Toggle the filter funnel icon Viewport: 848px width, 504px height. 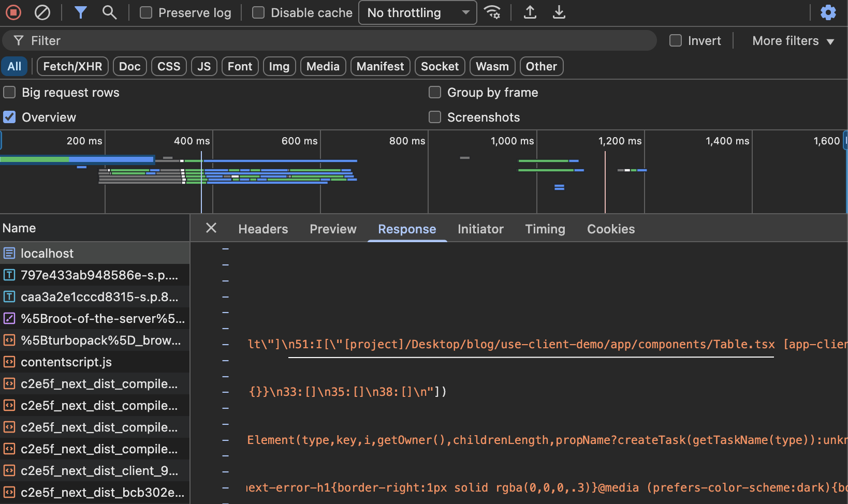80,12
